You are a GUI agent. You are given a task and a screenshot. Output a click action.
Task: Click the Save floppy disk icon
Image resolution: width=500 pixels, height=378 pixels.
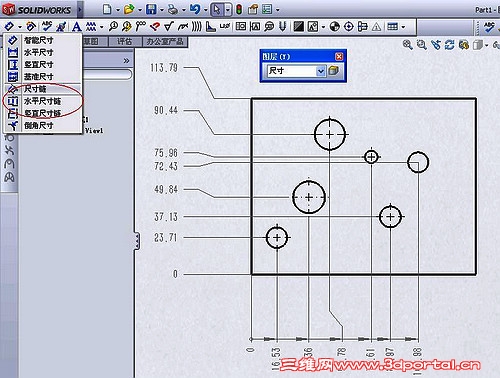[x=151, y=9]
